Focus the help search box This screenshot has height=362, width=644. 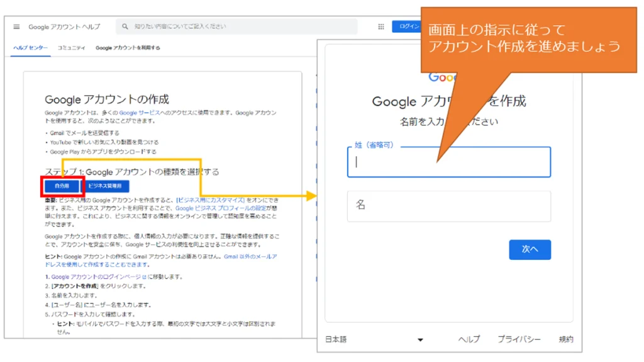(239, 27)
